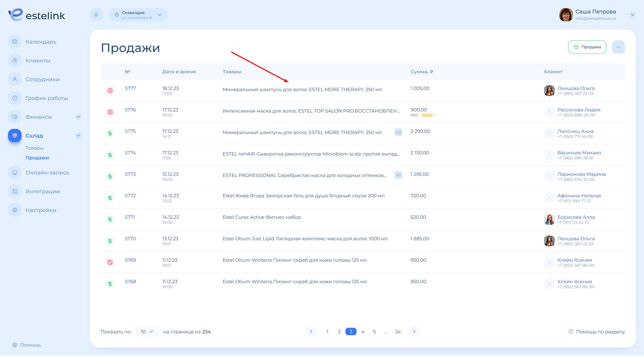Go to pagination page 4

click(x=363, y=332)
